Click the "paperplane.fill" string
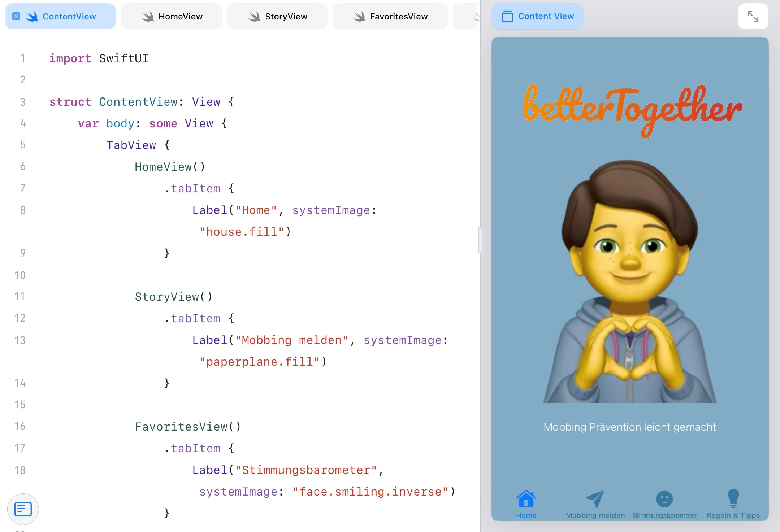Viewport: 780px width, 532px height. [260, 362]
